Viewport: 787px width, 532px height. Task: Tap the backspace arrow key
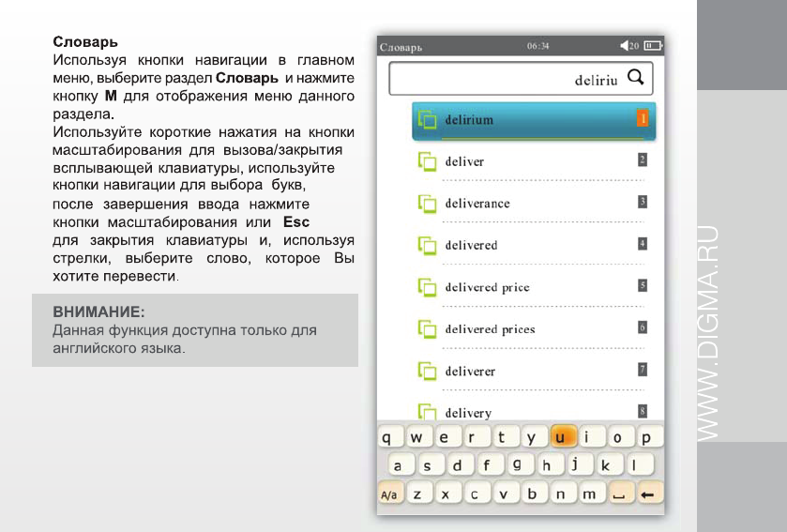(x=648, y=494)
